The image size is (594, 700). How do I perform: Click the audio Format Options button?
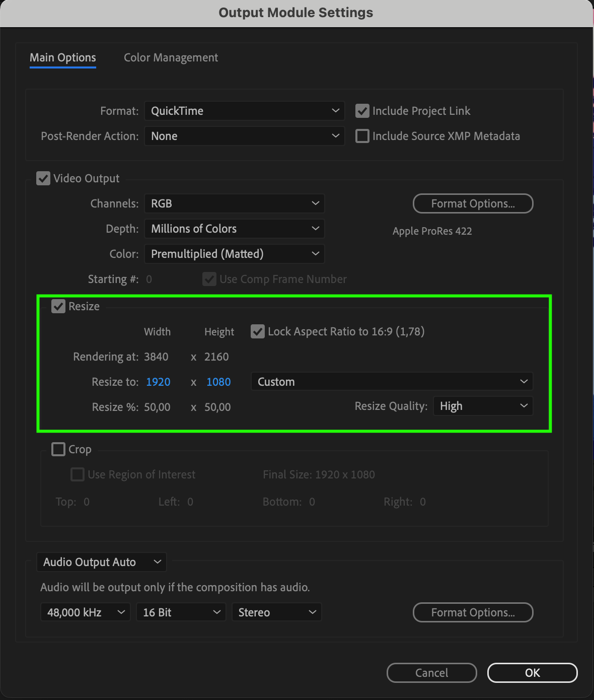click(x=473, y=612)
